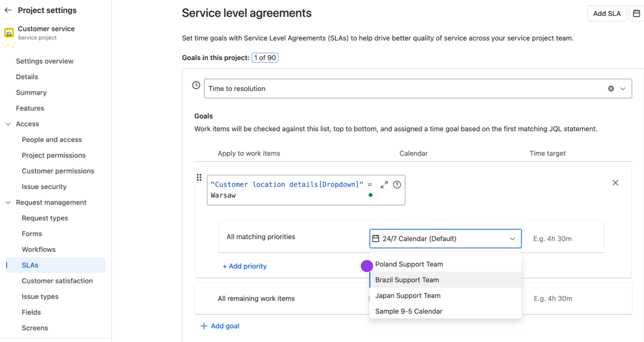Click the Add SLA button
The width and height of the screenshot is (644, 342).
[607, 13]
